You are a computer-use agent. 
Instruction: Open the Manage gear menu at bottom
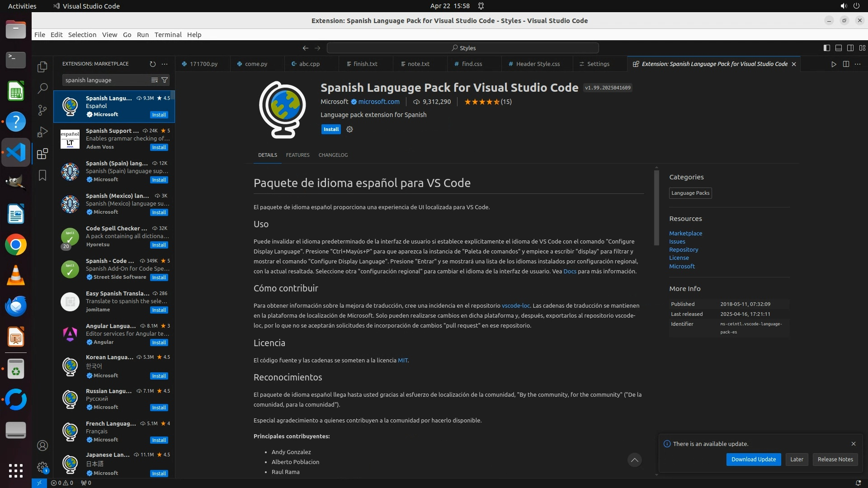pos(42,467)
